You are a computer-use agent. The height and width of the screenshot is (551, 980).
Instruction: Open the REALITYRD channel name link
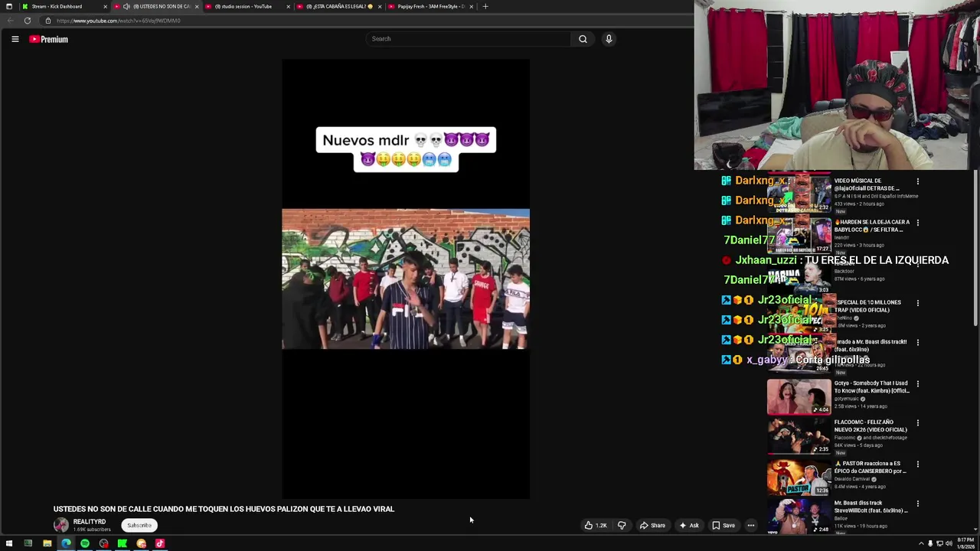tap(90, 522)
